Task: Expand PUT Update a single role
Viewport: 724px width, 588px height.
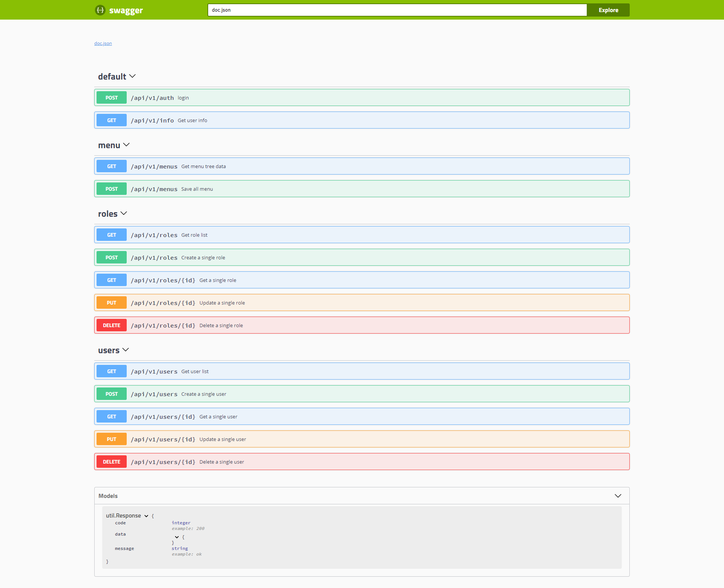Action: pos(361,303)
